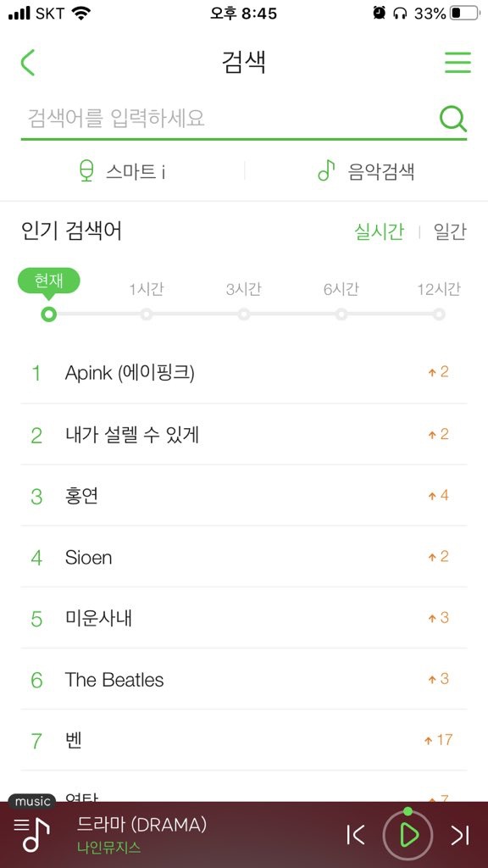This screenshot has height=868, width=488.
Task: Open search term Apink (에이핑크)
Action: click(244, 373)
